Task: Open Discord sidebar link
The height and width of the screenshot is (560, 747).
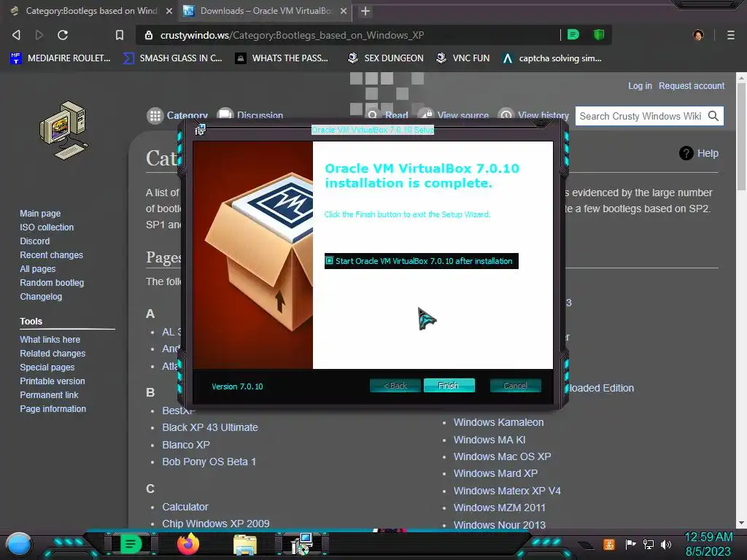Action: pyautogui.click(x=35, y=241)
